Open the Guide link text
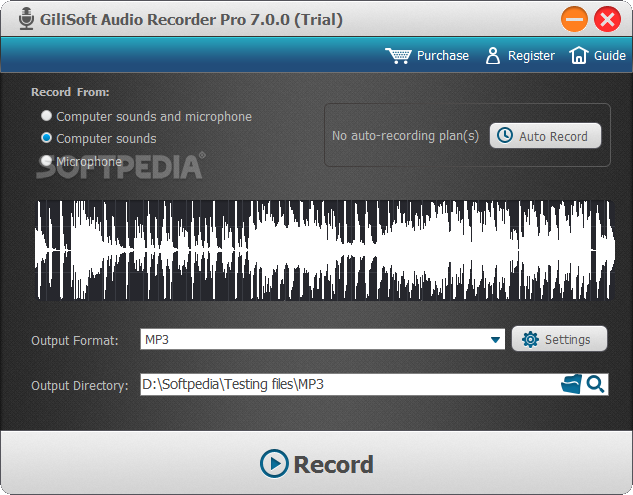 click(x=610, y=55)
